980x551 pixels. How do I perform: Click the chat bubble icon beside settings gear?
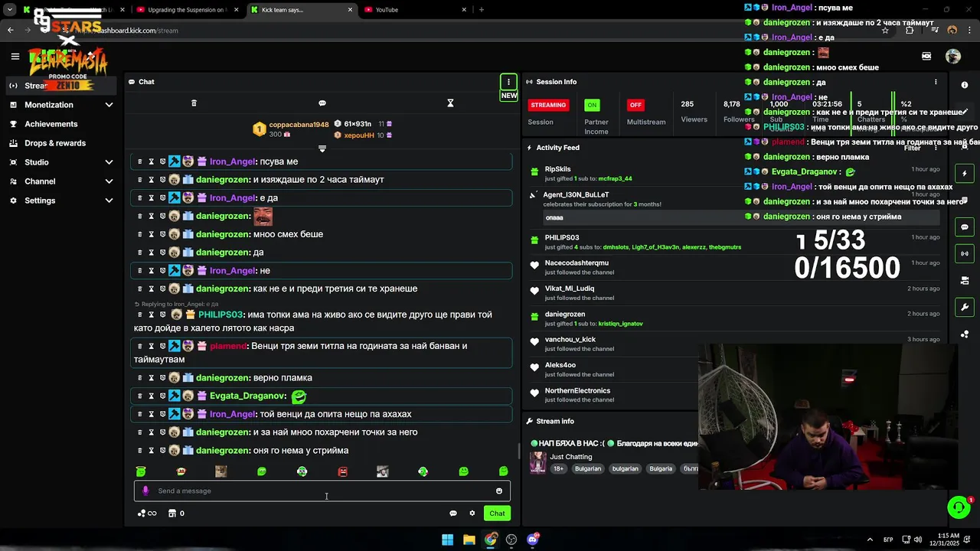coord(453,514)
